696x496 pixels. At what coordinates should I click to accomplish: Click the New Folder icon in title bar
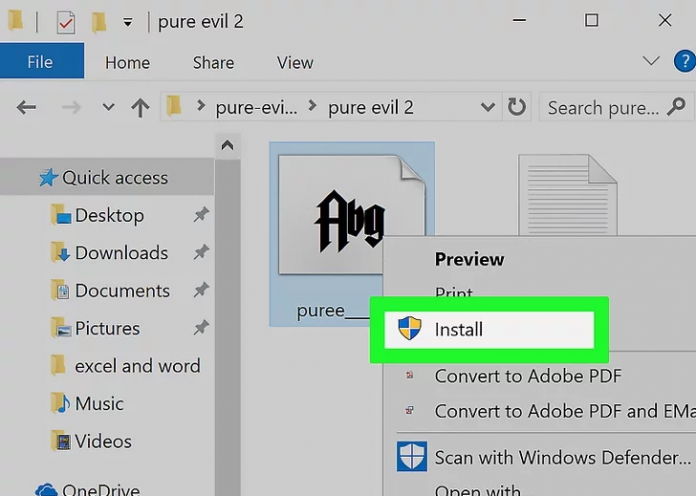point(98,21)
